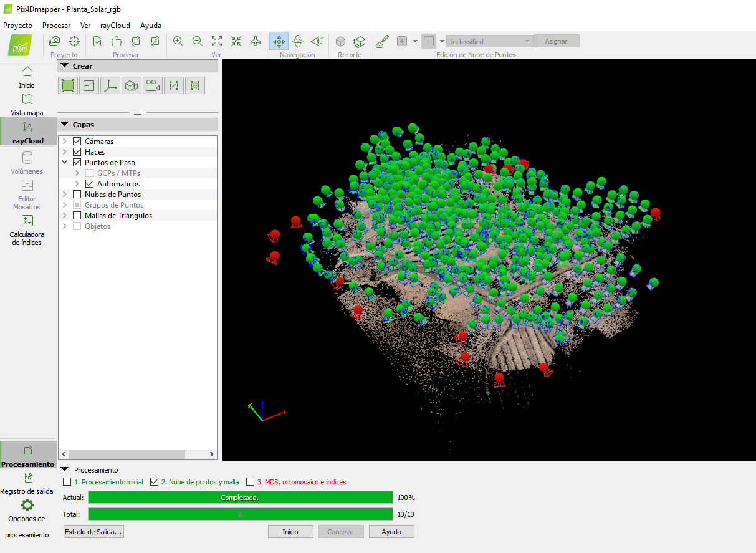Select the first person navigation mode icon
Viewport: 756px width, 553px height.
click(x=317, y=41)
